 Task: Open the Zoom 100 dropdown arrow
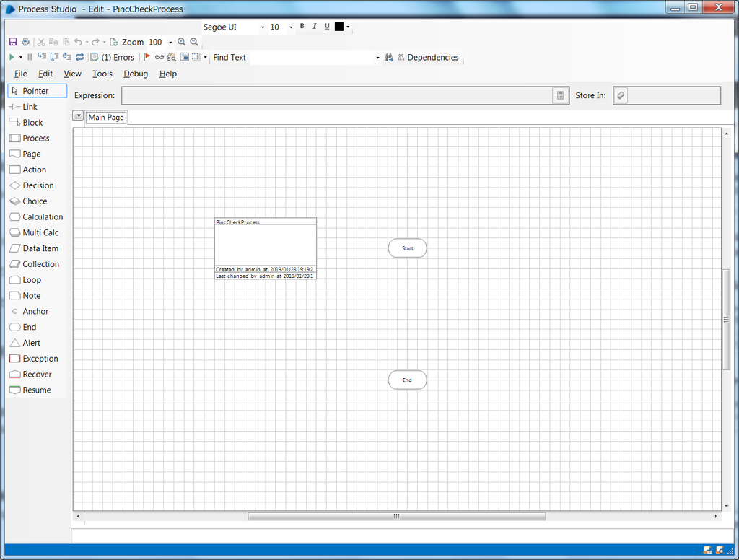(x=170, y=43)
